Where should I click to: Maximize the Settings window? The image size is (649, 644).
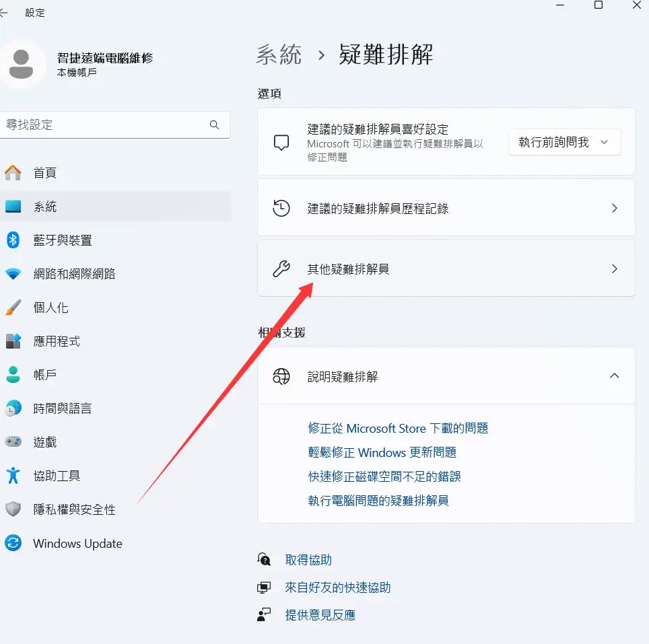[x=599, y=5]
